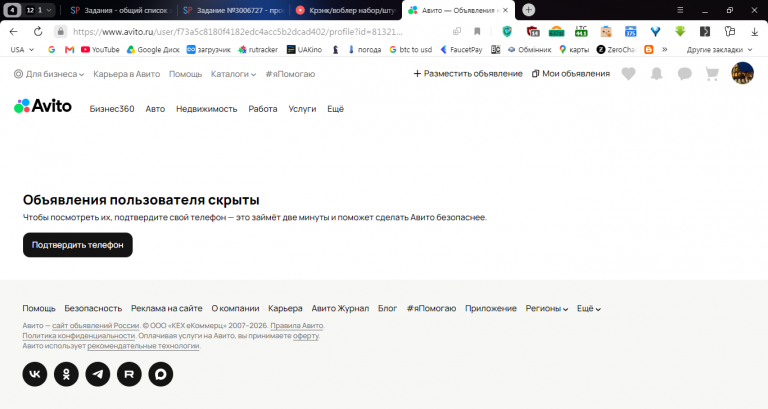Open VK social icon in footer
The height and width of the screenshot is (409, 768).
[x=35, y=374]
